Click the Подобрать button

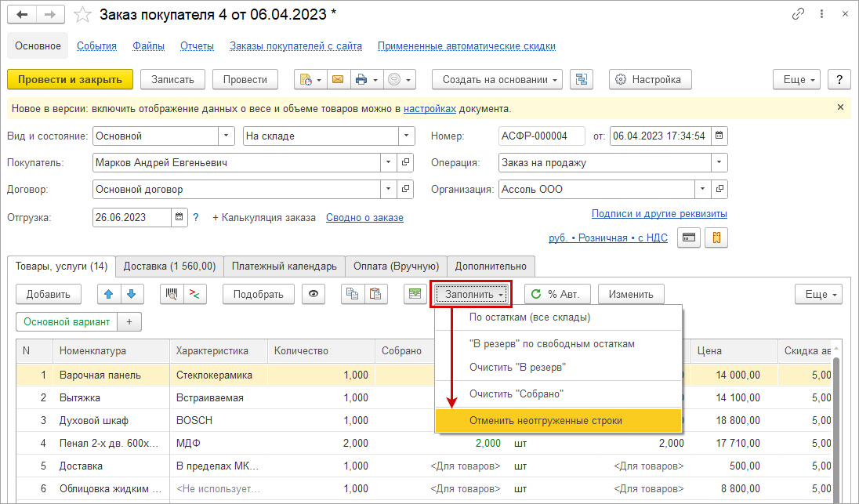click(x=258, y=294)
